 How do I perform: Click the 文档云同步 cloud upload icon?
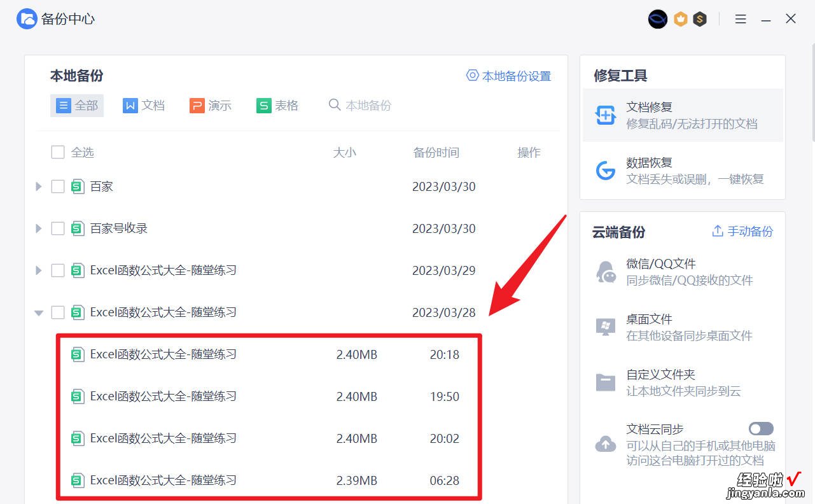point(605,444)
